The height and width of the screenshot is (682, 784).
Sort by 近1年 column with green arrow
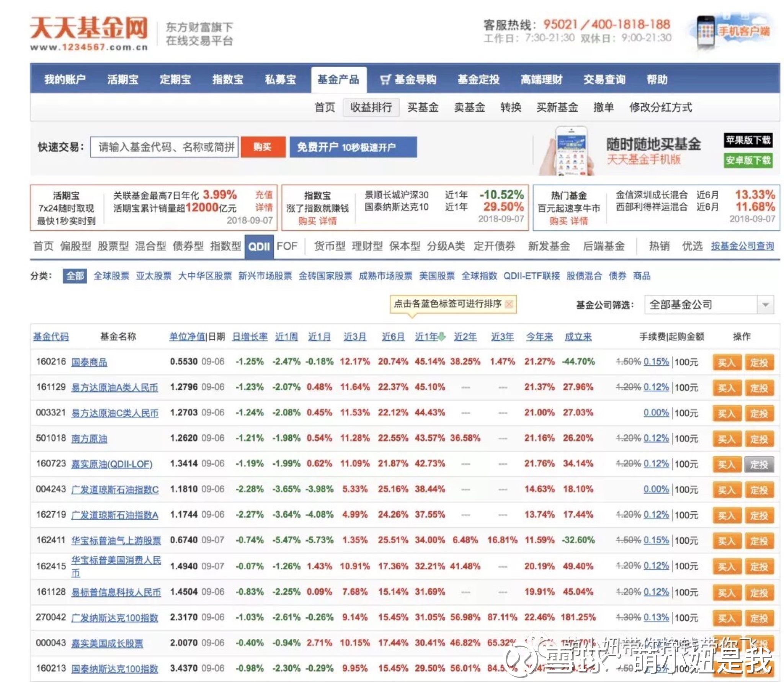coord(430,337)
